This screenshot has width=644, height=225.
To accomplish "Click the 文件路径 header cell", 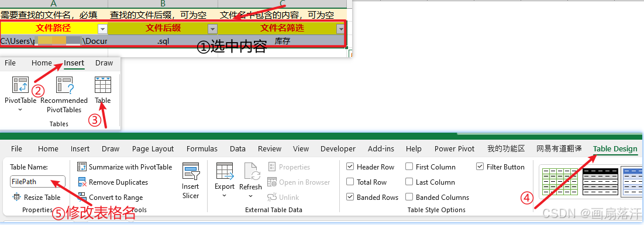I will point(53,28).
